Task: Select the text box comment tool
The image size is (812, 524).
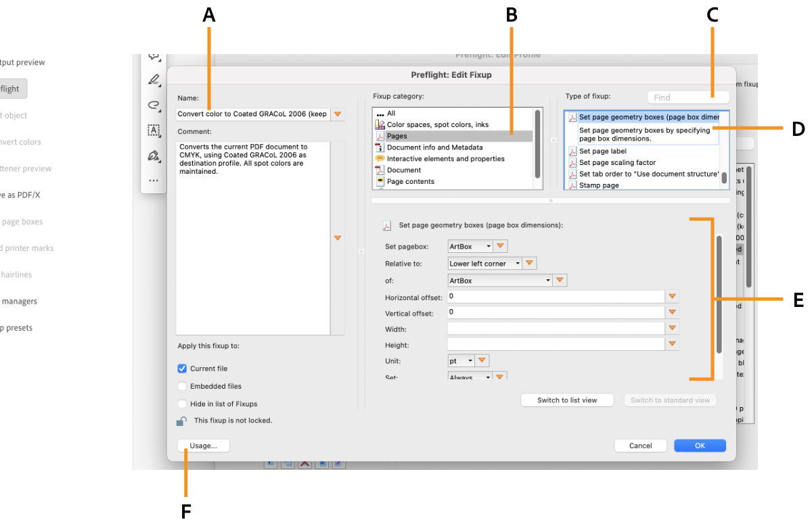Action: point(154,128)
